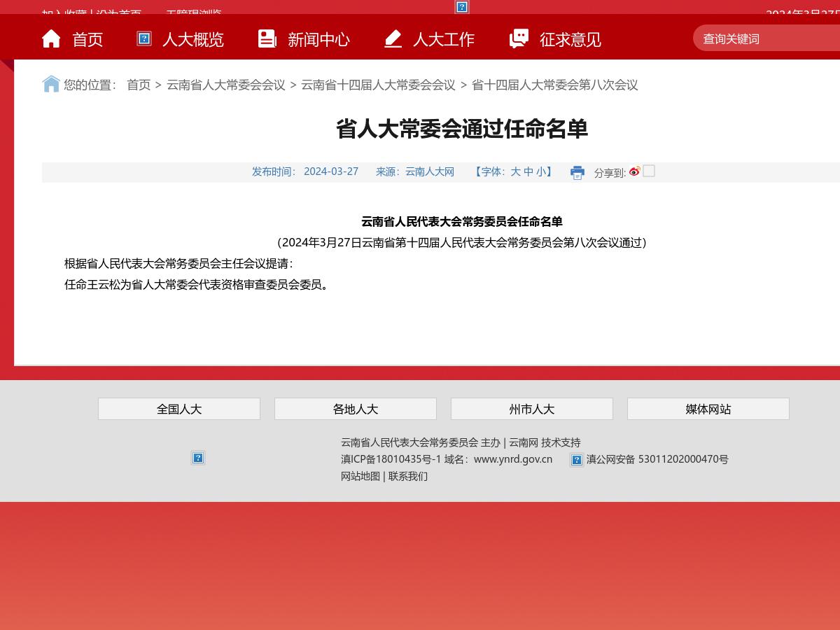Open the 人大工作 menu item
The image size is (840, 630).
tap(443, 39)
